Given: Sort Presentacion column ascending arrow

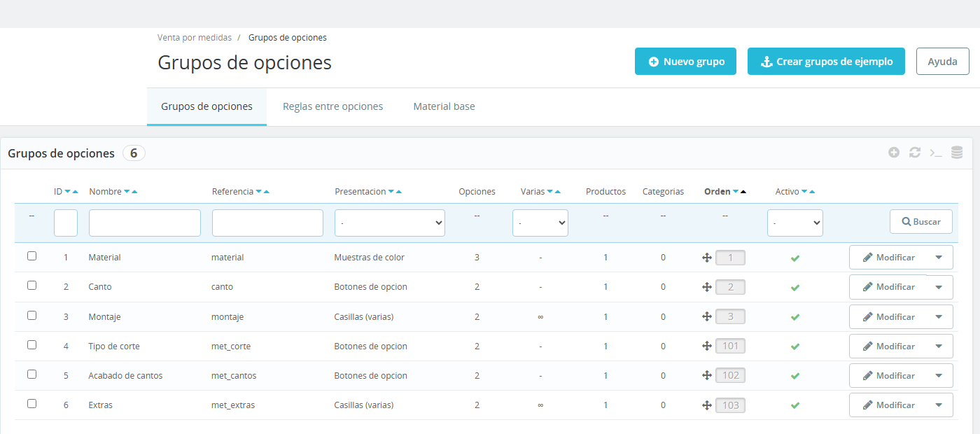Looking at the screenshot, I should (398, 192).
